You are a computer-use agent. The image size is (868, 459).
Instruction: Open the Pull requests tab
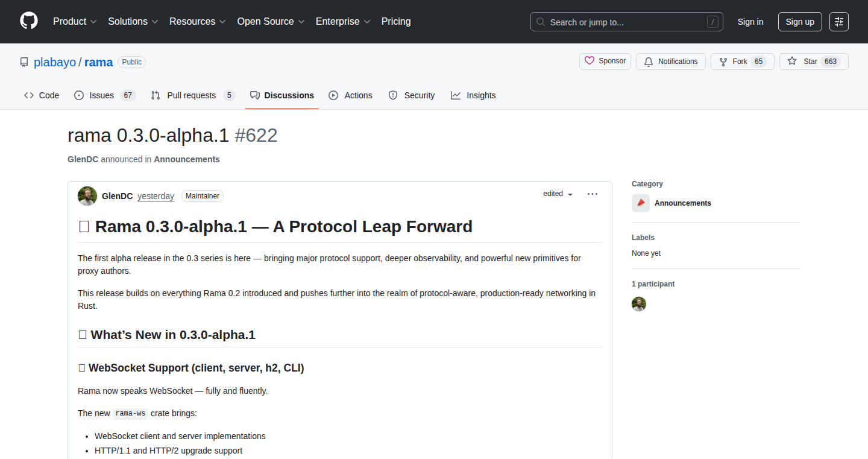[x=193, y=95]
